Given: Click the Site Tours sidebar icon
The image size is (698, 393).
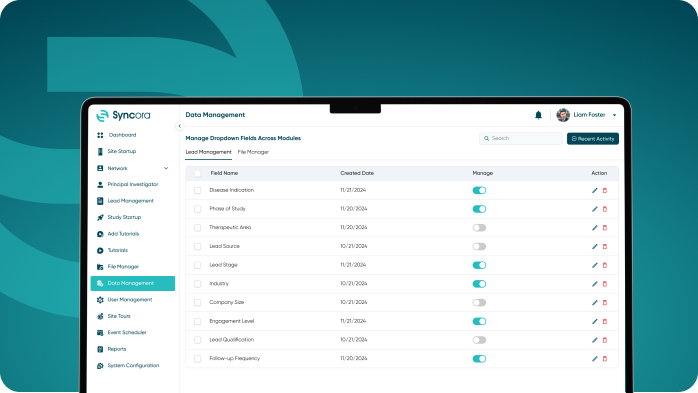Looking at the screenshot, I should pos(100,316).
